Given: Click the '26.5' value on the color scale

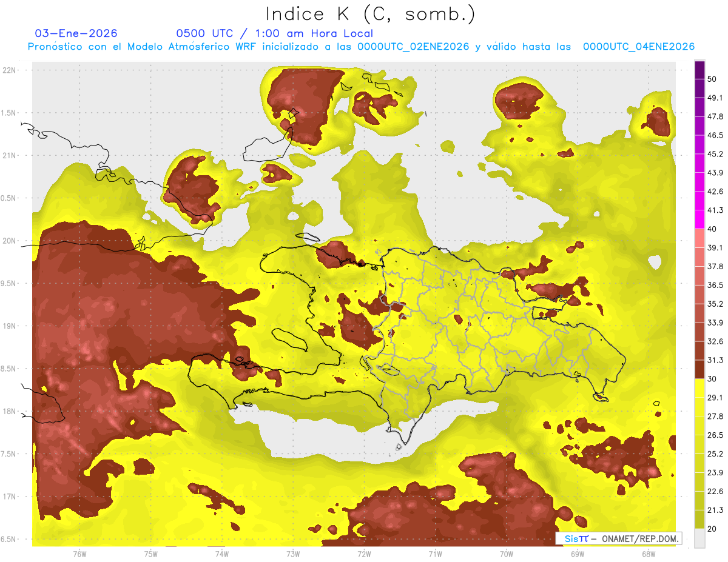Looking at the screenshot, I should click(x=715, y=435).
